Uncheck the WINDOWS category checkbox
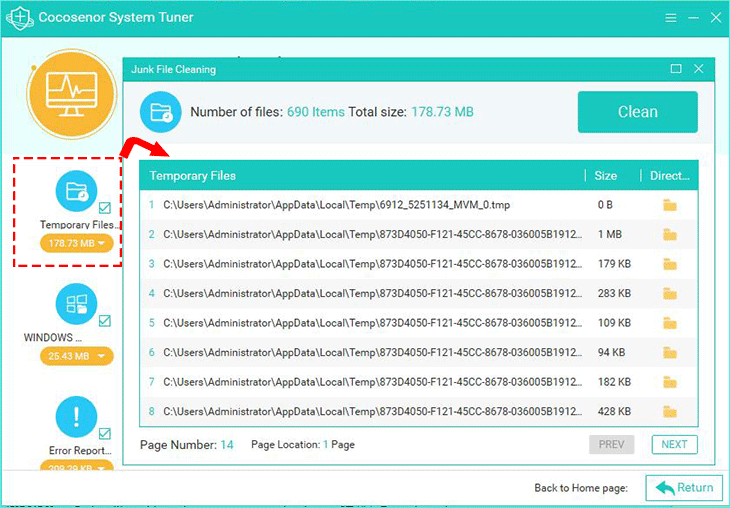730x508 pixels. 105,321
